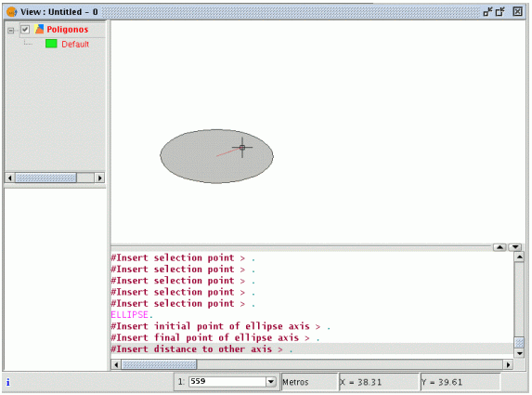Click the minimize view window icon

(x=487, y=12)
